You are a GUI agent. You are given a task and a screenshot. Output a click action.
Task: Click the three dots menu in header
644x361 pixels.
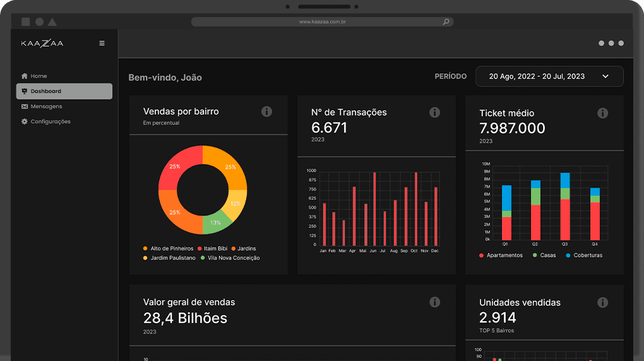click(611, 43)
